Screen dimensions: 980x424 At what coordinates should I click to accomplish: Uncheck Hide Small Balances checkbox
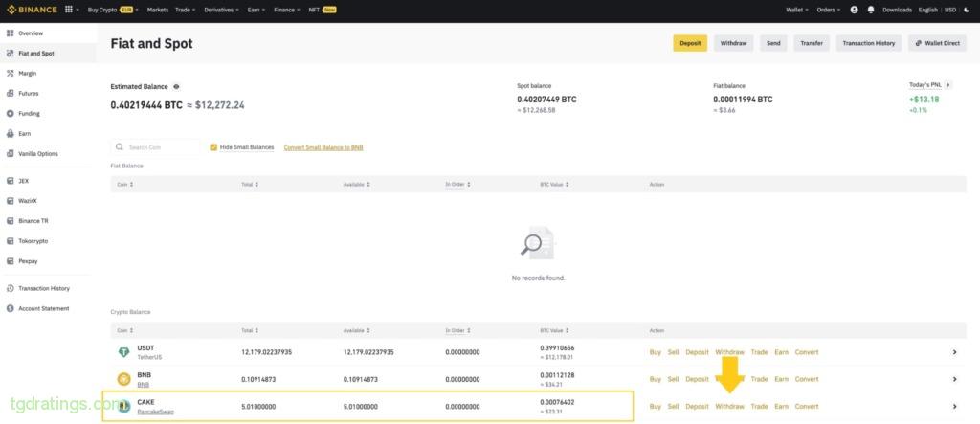tap(213, 147)
